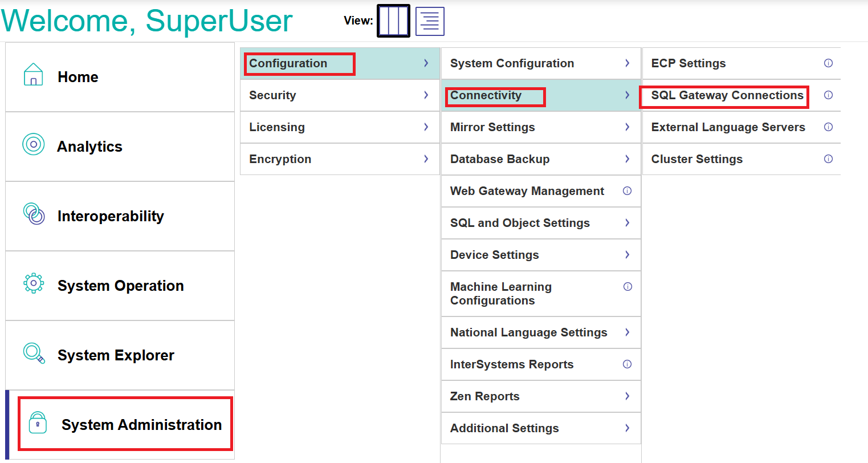Image resolution: width=868 pixels, height=463 pixels.
Task: Click the Interoperability overlapping circles icon
Action: click(x=34, y=214)
